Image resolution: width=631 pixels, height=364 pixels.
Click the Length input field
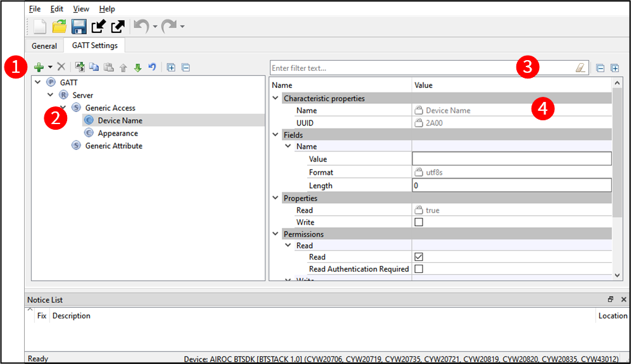click(511, 185)
